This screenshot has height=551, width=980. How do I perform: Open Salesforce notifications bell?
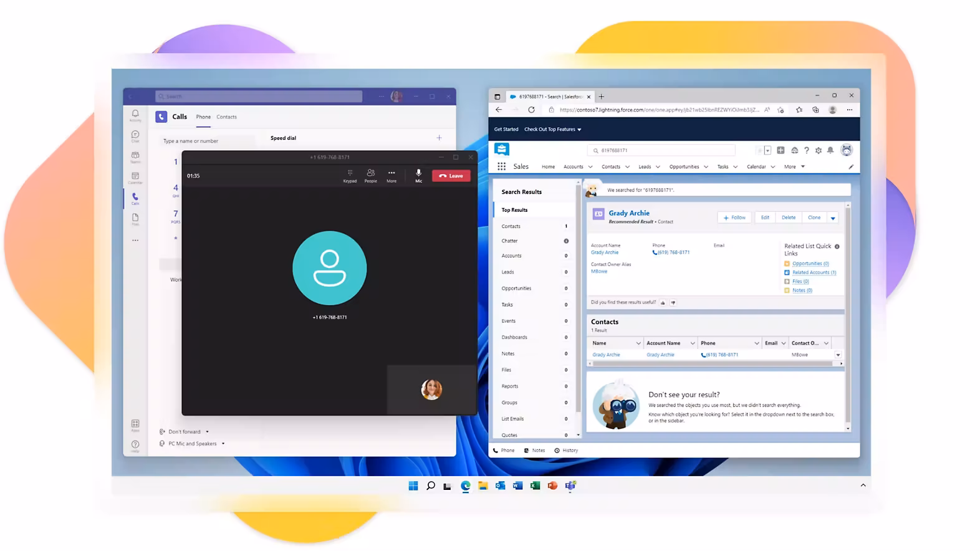click(830, 150)
